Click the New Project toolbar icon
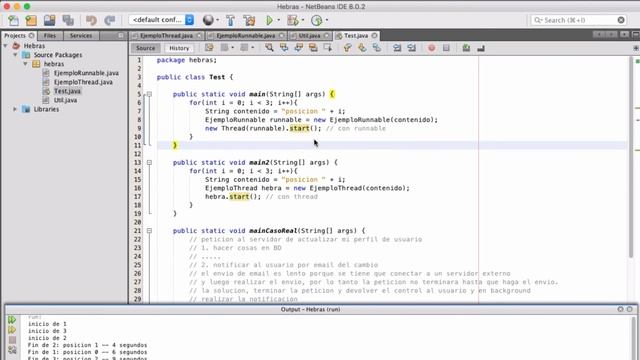The height and width of the screenshot is (360, 640). (x=31, y=20)
